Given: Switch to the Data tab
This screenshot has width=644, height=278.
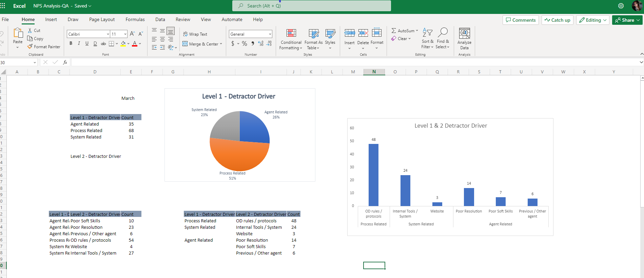Looking at the screenshot, I should point(160,19).
